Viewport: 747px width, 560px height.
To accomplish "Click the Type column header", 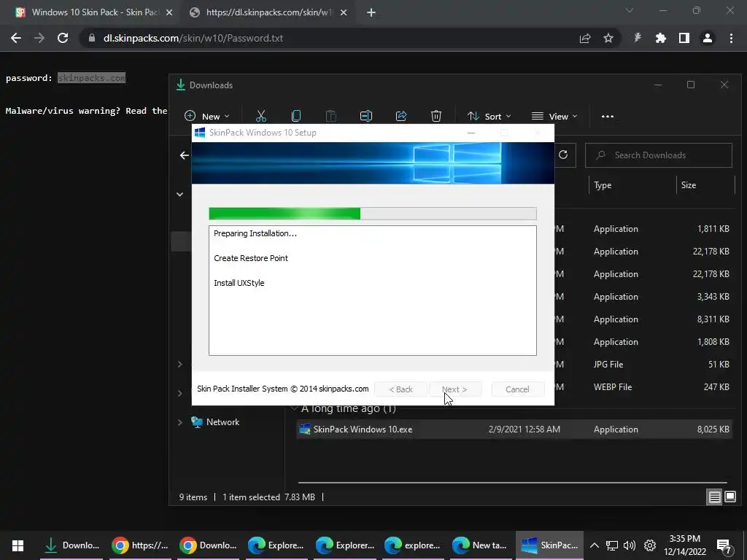I will [603, 185].
